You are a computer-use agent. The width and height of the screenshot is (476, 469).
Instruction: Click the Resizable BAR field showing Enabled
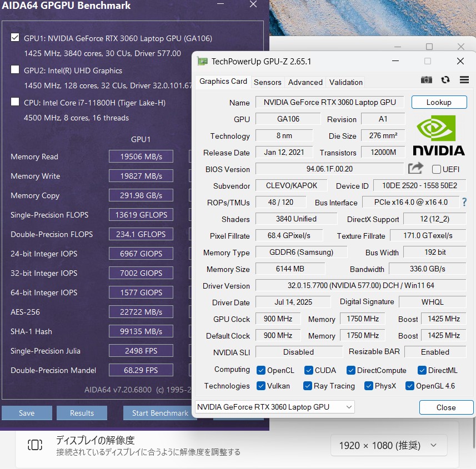point(435,352)
